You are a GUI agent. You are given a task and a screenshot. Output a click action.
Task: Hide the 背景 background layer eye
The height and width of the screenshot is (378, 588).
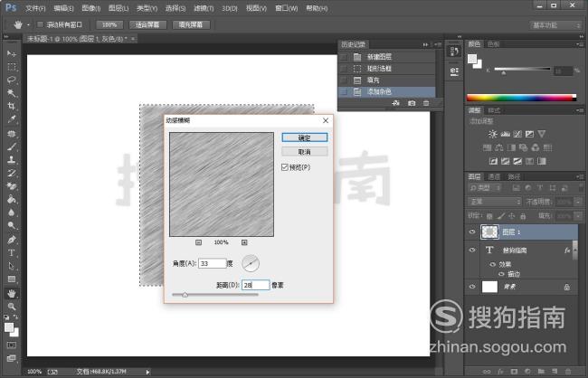(472, 287)
